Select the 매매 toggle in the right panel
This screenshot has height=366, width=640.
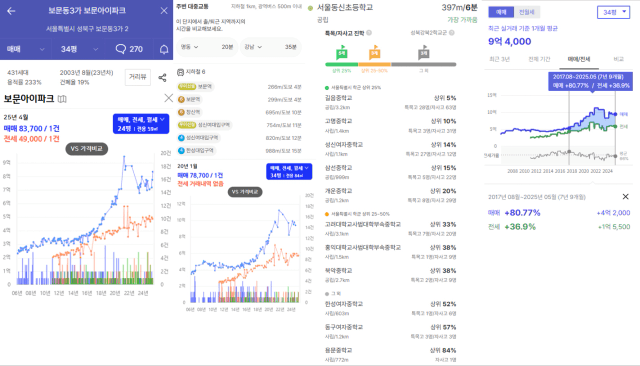coord(501,12)
